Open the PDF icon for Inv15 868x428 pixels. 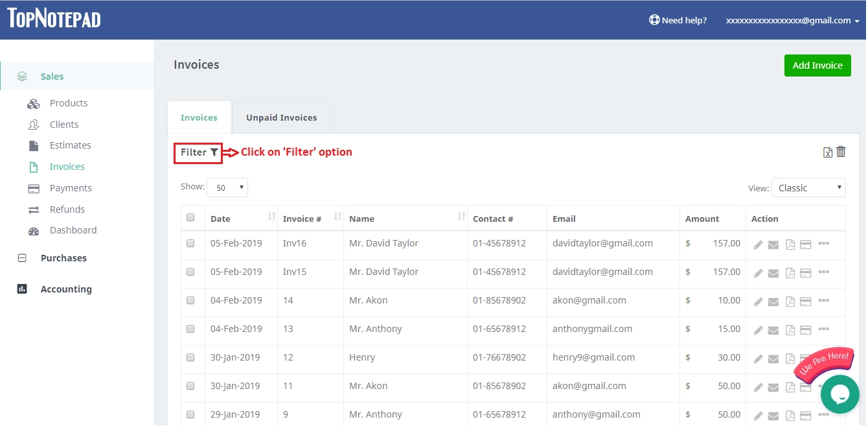coord(789,272)
